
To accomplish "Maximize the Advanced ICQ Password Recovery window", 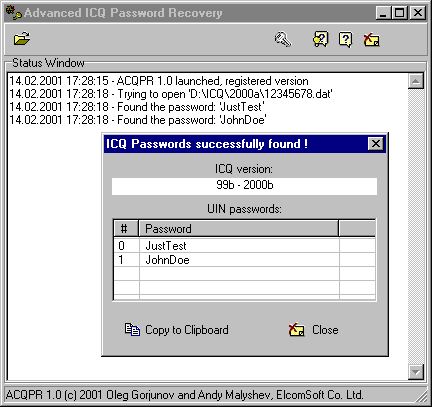I will (399, 13).
